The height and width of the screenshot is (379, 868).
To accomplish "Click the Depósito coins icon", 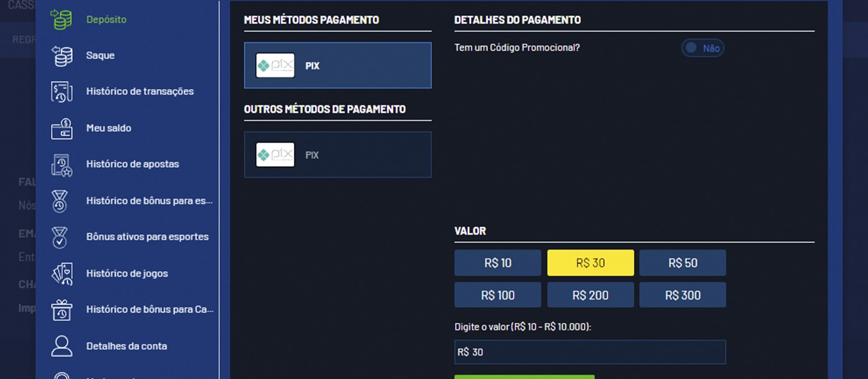I will [61, 20].
